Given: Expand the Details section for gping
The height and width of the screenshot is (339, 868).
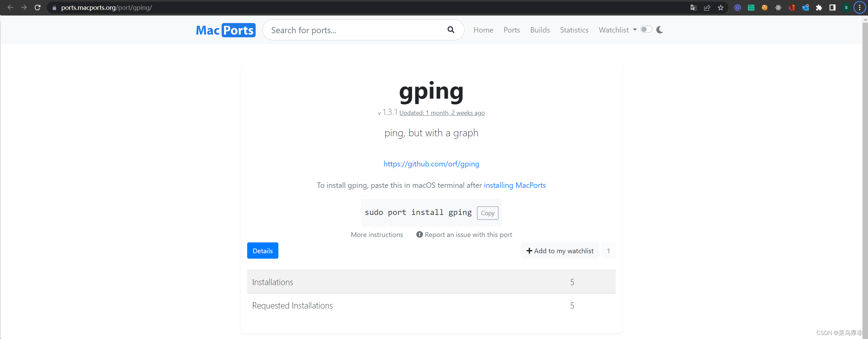Looking at the screenshot, I should (262, 251).
